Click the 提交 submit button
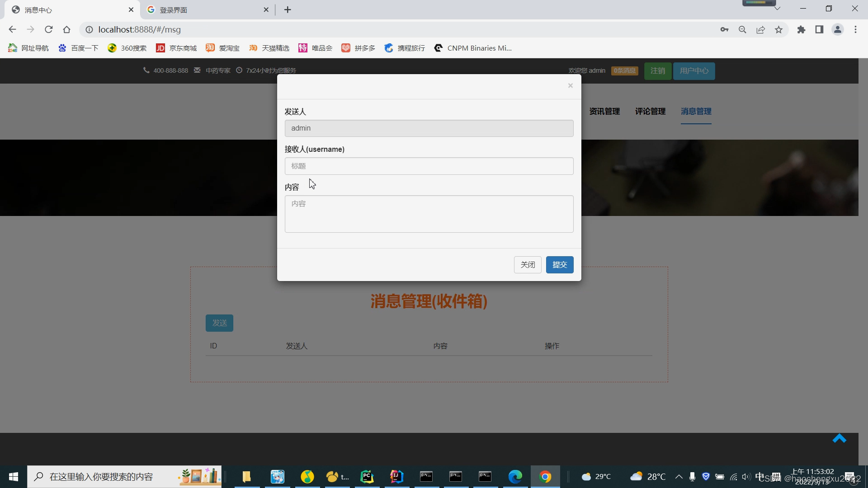Image resolution: width=868 pixels, height=488 pixels. (560, 265)
